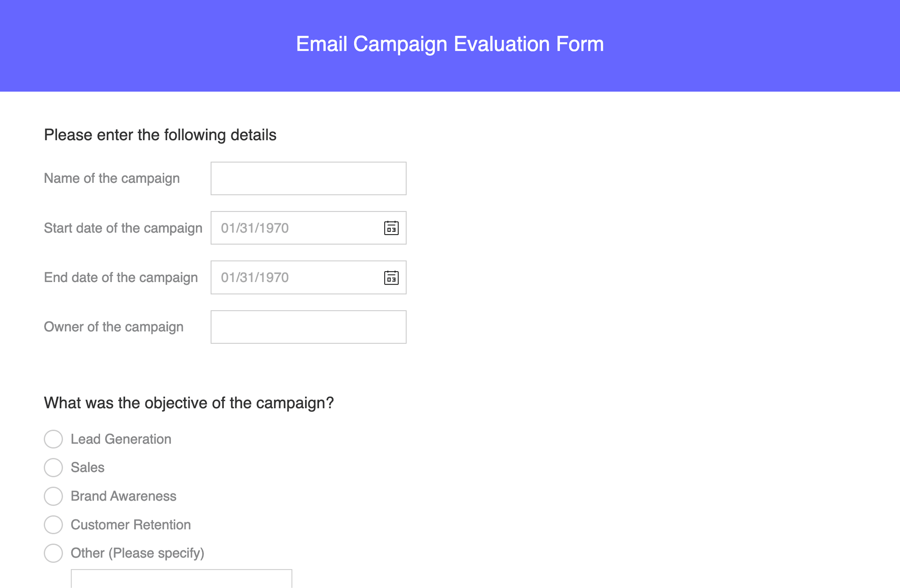
Task: Click the End date of the campaign label
Action: (121, 277)
